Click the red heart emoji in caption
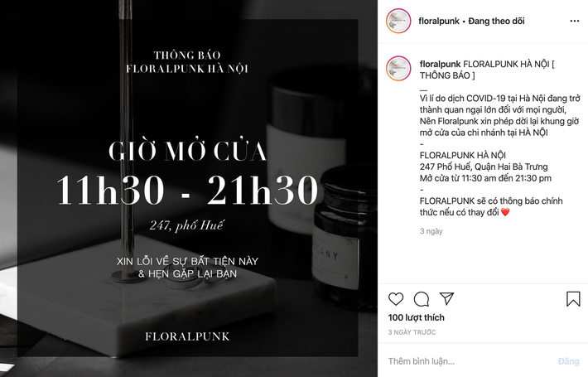The height and width of the screenshot is (377, 588). (505, 212)
